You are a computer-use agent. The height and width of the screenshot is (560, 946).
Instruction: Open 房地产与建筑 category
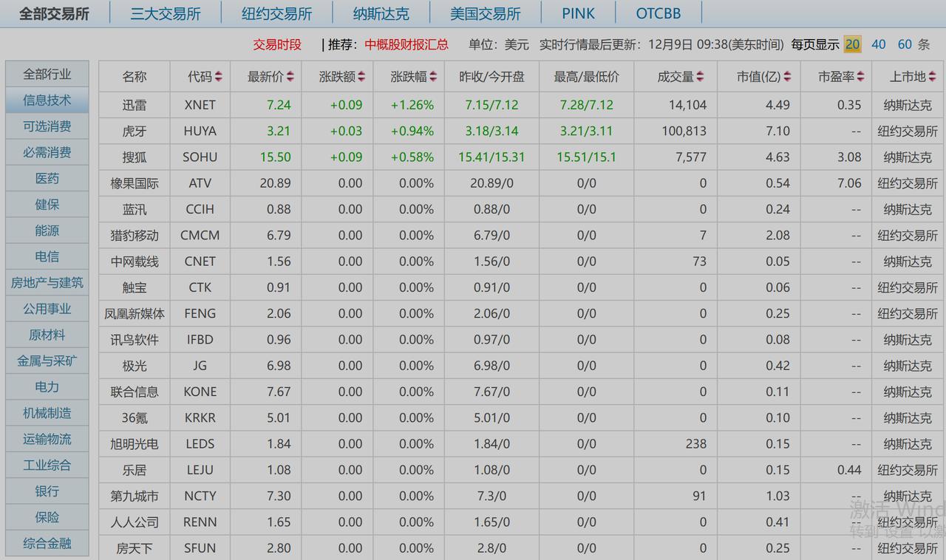click(47, 282)
